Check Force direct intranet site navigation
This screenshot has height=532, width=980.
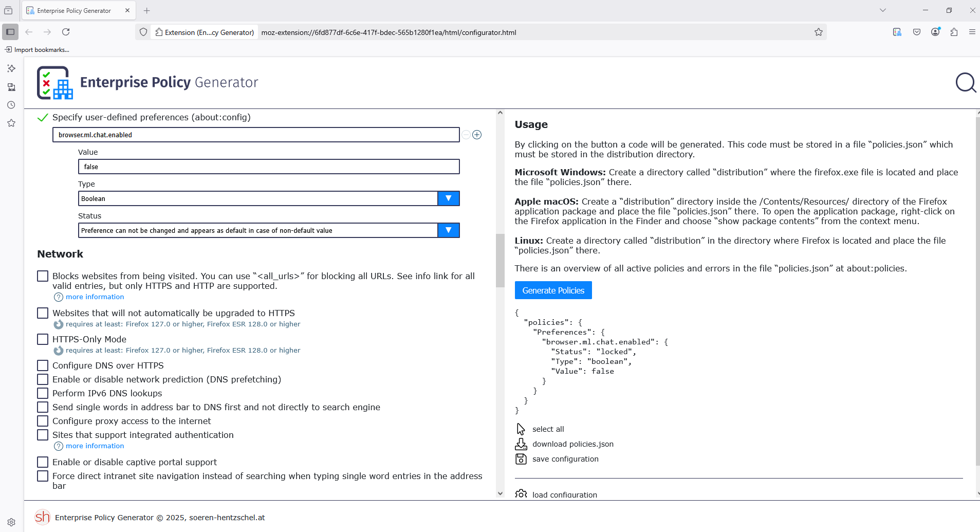(43, 476)
